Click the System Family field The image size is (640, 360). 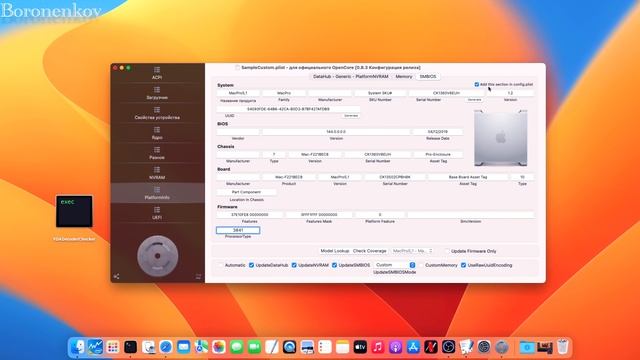(284, 93)
